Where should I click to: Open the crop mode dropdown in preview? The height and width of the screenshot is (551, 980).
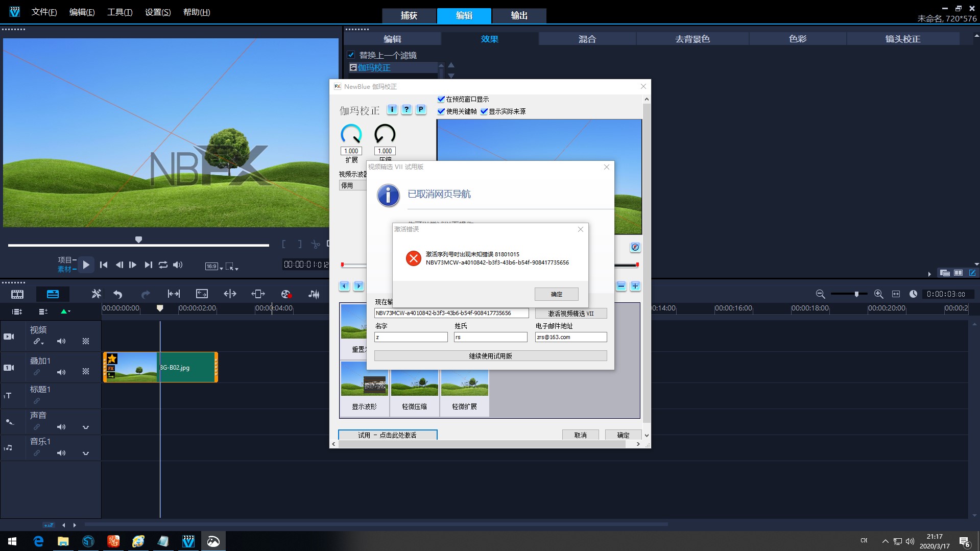[232, 267]
